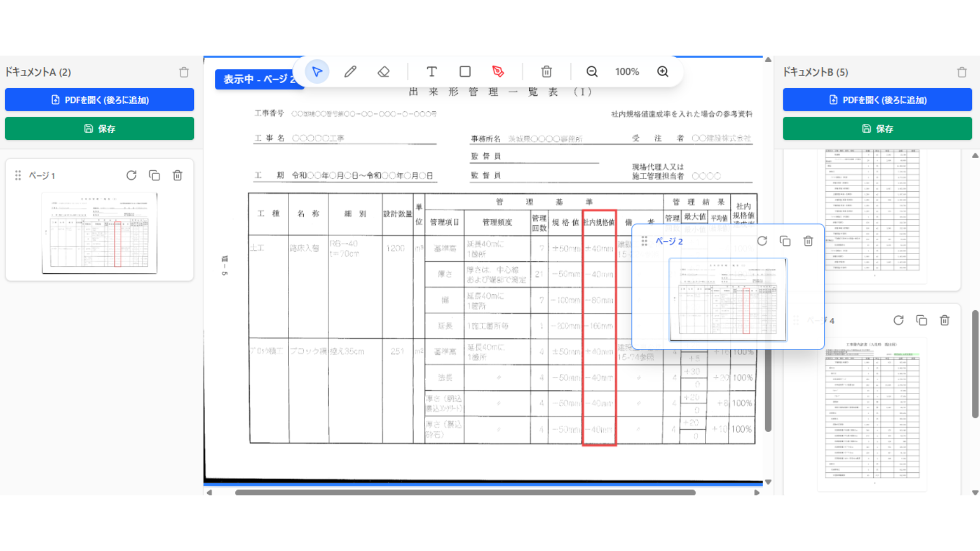The width and height of the screenshot is (980, 551).
Task: Click the Document B panel scrollbar thumb
Action: pyautogui.click(x=975, y=364)
